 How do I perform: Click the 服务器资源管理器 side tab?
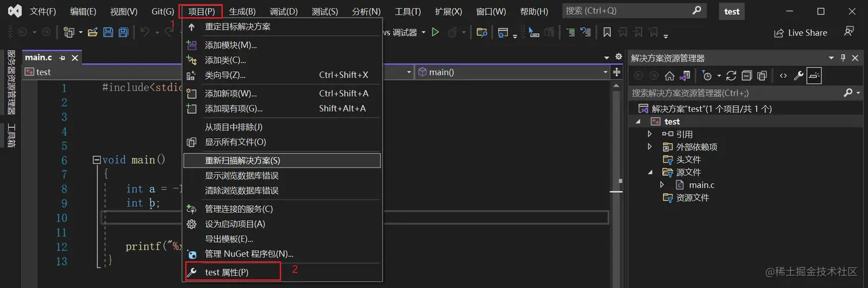[x=11, y=82]
